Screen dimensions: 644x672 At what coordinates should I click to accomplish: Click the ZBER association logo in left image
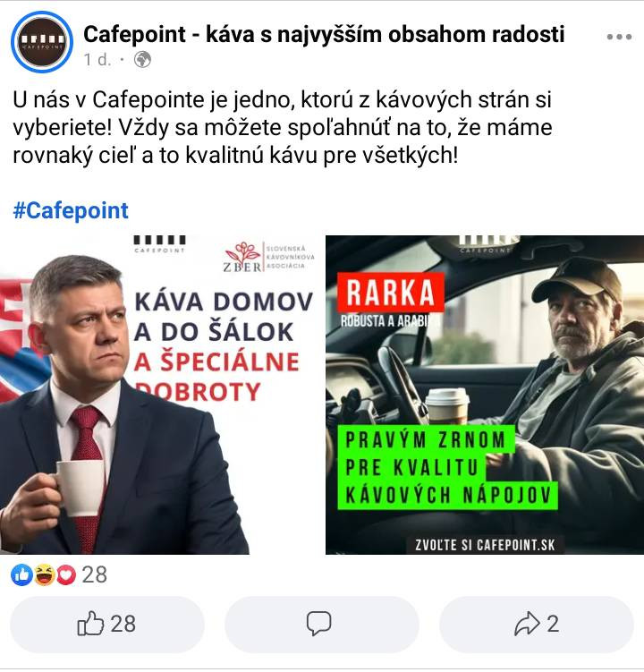pyautogui.click(x=270, y=257)
